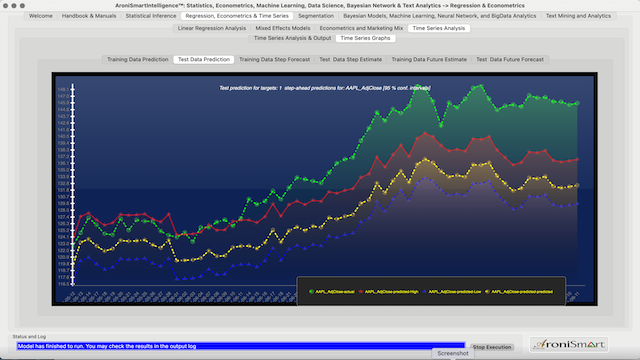Image resolution: width=640 pixels, height=360 pixels.
Task: Click the Stop Execution button
Action: (492, 347)
